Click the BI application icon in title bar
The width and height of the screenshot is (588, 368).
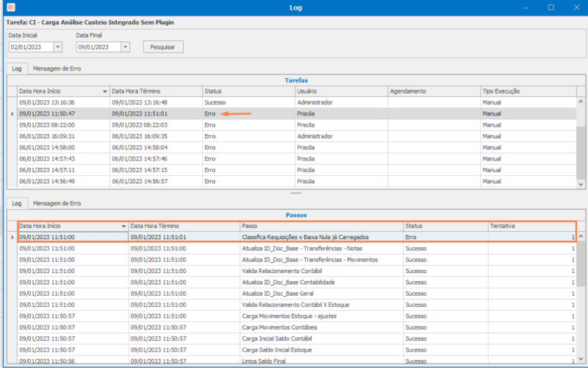10,7
